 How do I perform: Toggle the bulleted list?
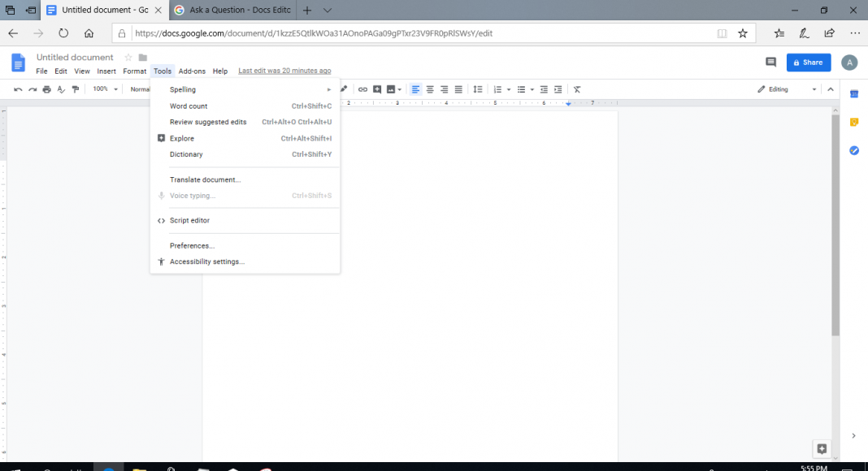521,89
